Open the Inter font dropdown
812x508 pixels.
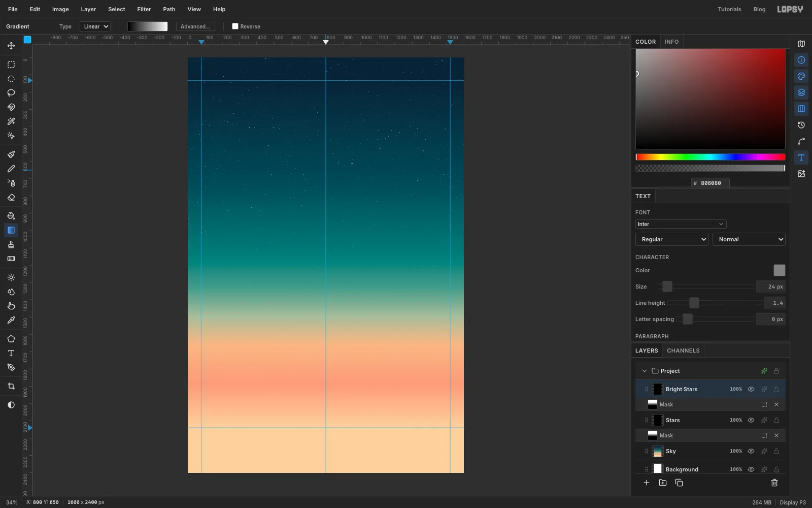coord(681,224)
